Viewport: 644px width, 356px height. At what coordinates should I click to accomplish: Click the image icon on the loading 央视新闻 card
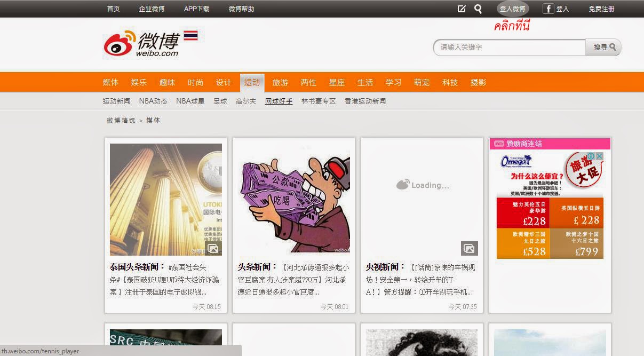[x=469, y=248]
